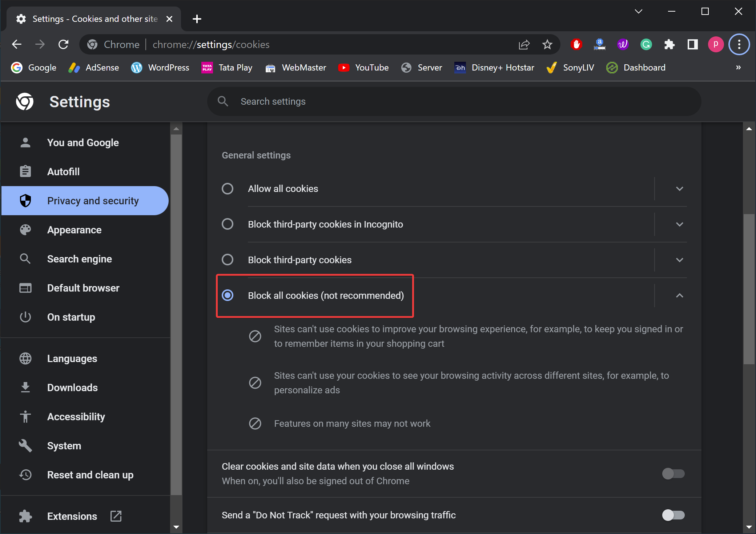The height and width of the screenshot is (534, 756).
Task: Select the Allow all cookies radio button
Action: pyautogui.click(x=228, y=189)
